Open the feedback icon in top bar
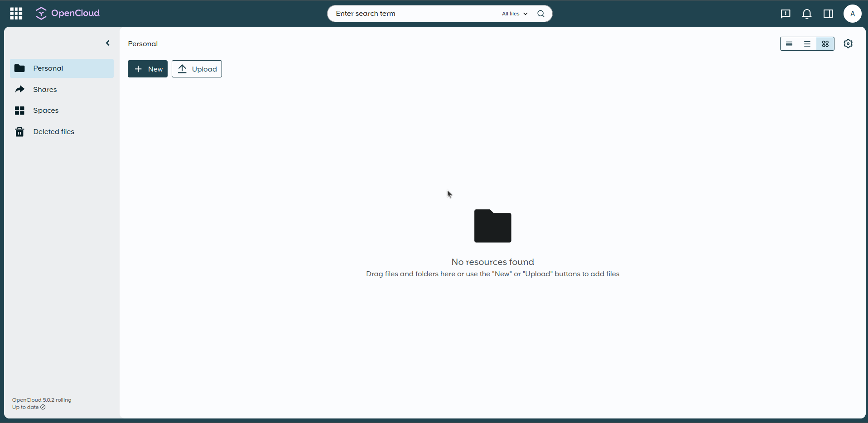Image resolution: width=868 pixels, height=423 pixels. tap(786, 14)
